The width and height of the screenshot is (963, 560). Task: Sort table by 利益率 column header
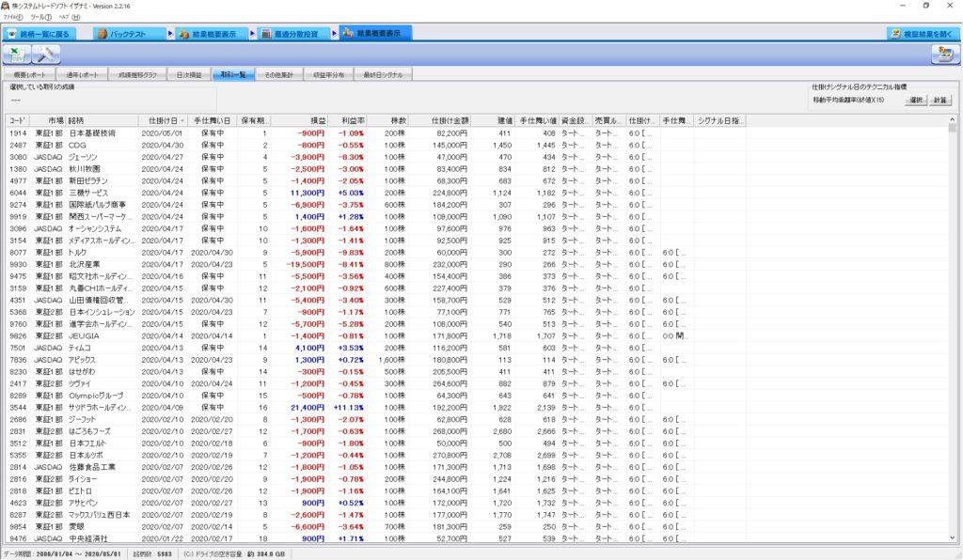353,121
